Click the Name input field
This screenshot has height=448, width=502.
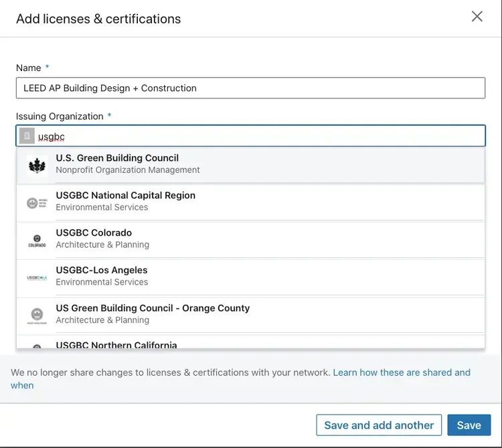[x=251, y=88]
